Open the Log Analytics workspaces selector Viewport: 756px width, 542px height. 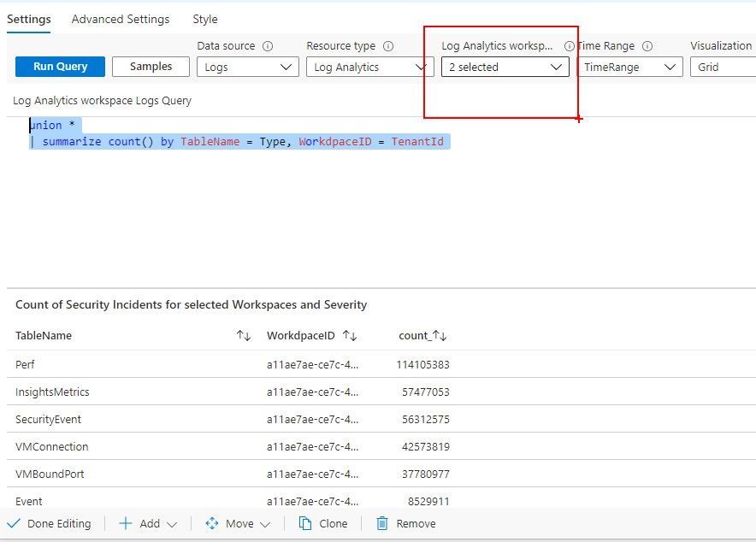click(x=505, y=66)
